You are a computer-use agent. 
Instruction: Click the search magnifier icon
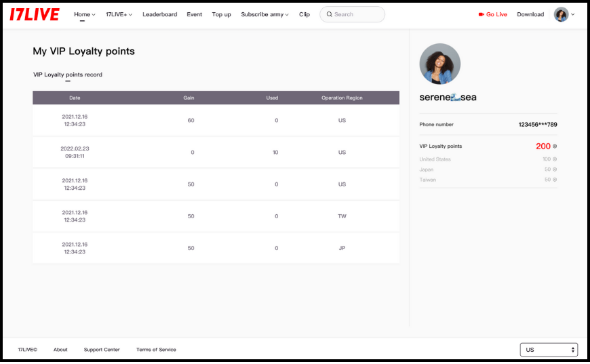(x=329, y=14)
